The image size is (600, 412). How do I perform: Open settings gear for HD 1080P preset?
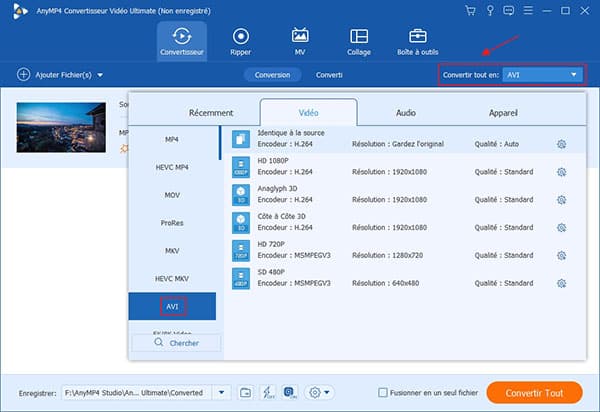pyautogui.click(x=561, y=170)
